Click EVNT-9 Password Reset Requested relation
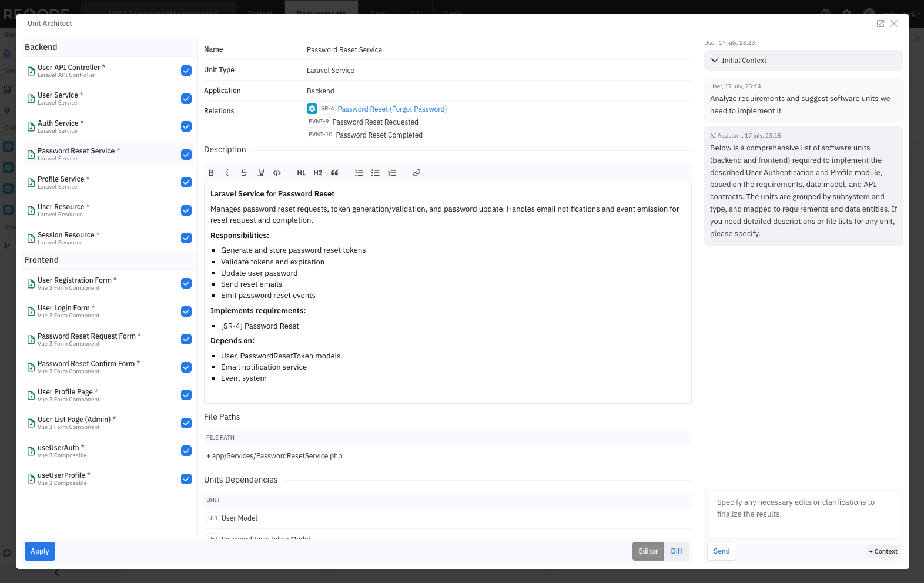This screenshot has height=583, width=924. point(363,122)
